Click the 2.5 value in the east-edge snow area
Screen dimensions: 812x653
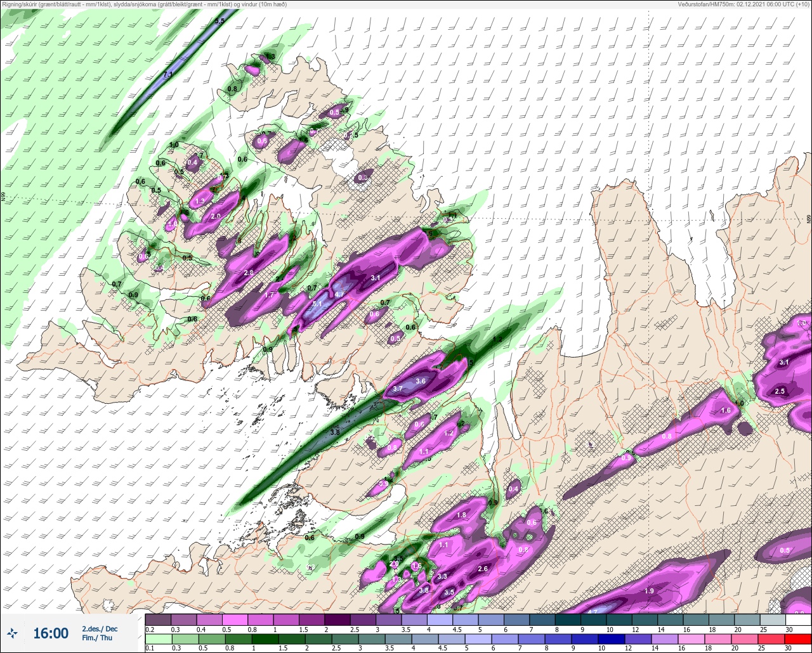[x=780, y=391]
